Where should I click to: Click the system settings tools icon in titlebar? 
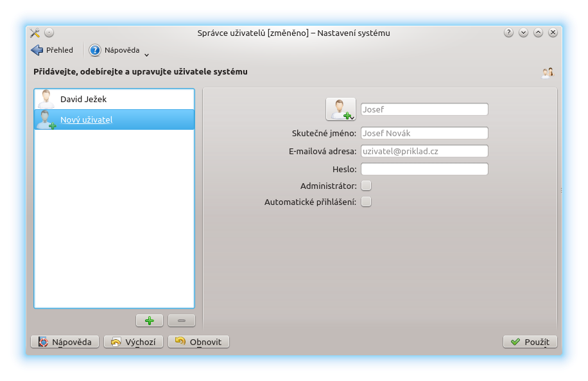[35, 33]
